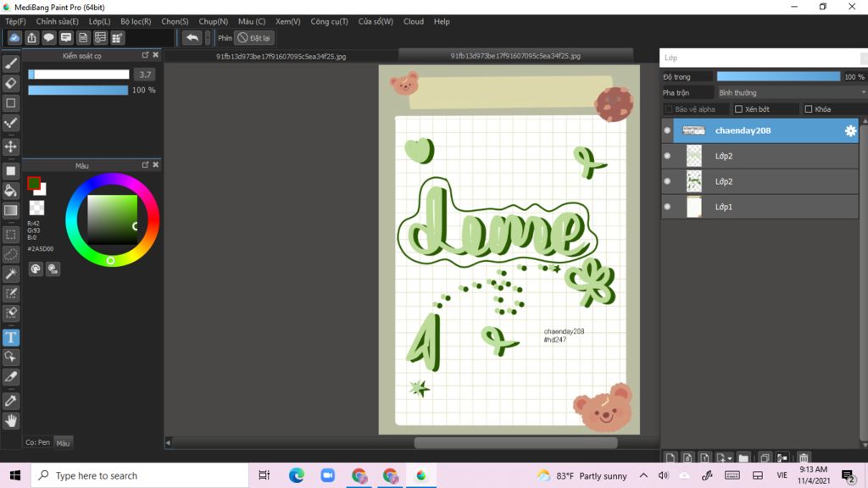Open the Cloud menu
The image size is (868, 488).
[x=414, y=21]
